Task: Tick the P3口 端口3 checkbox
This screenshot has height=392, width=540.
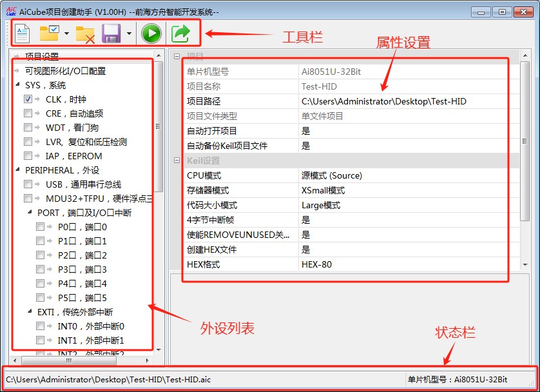Action: (41, 269)
